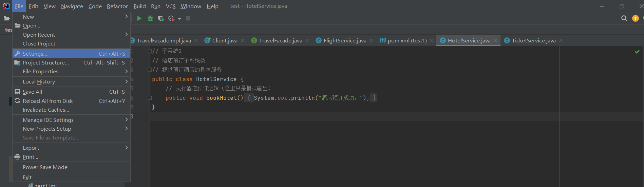Open the Code menu
This screenshot has height=187, width=644.
click(95, 6)
